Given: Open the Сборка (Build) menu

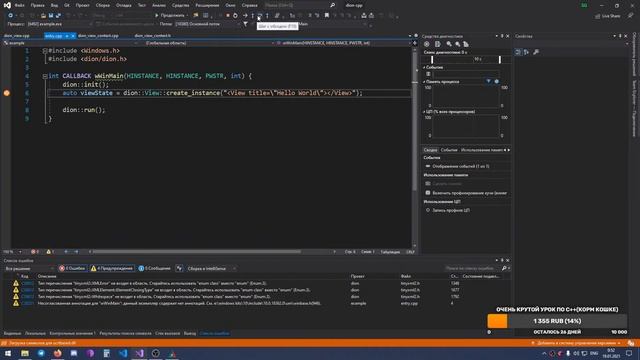Looking at the screenshot, I should [102, 5].
